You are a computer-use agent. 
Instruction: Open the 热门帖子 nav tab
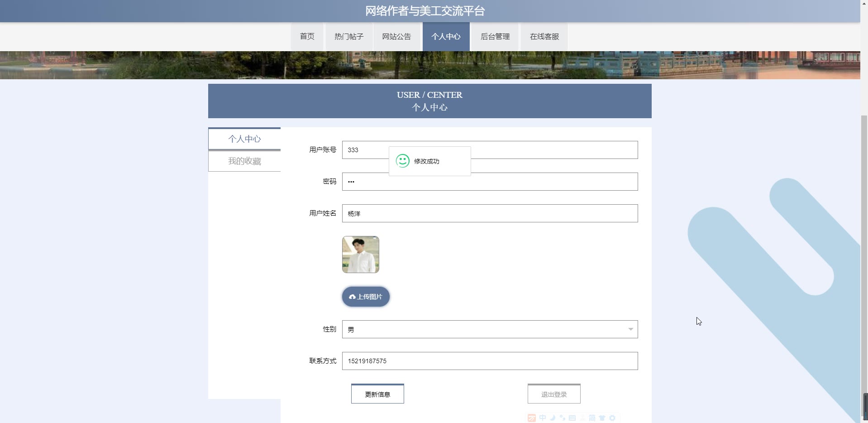click(349, 37)
